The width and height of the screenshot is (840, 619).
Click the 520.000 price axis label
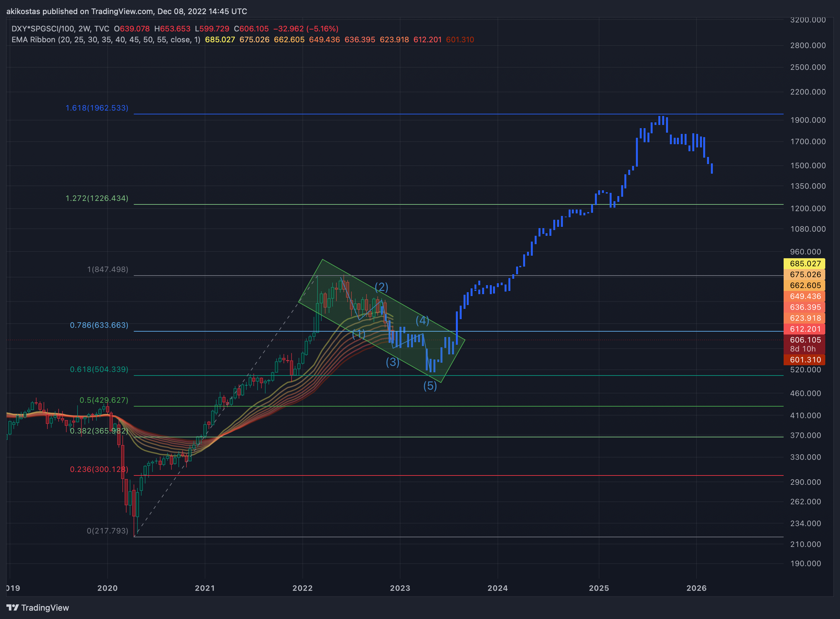point(805,370)
